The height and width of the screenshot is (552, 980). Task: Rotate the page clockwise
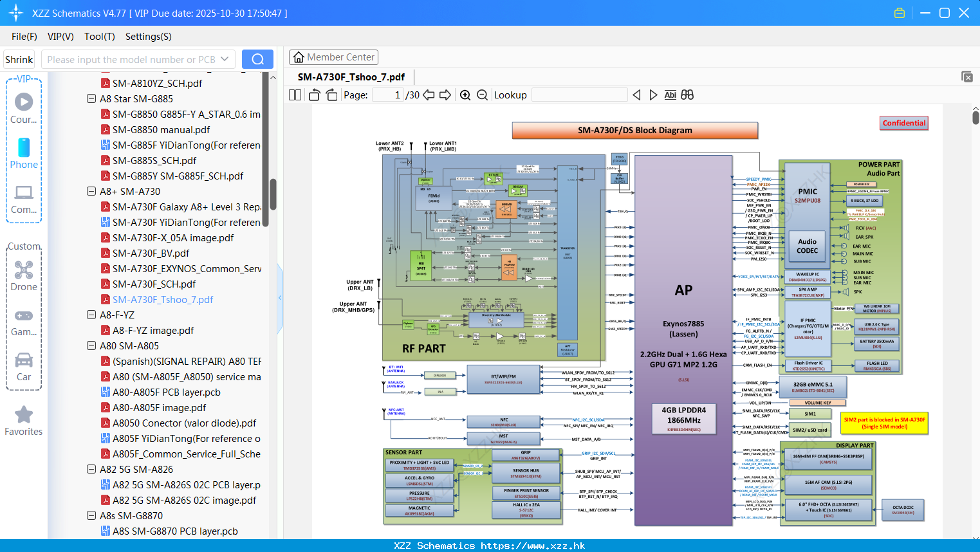[x=331, y=95]
